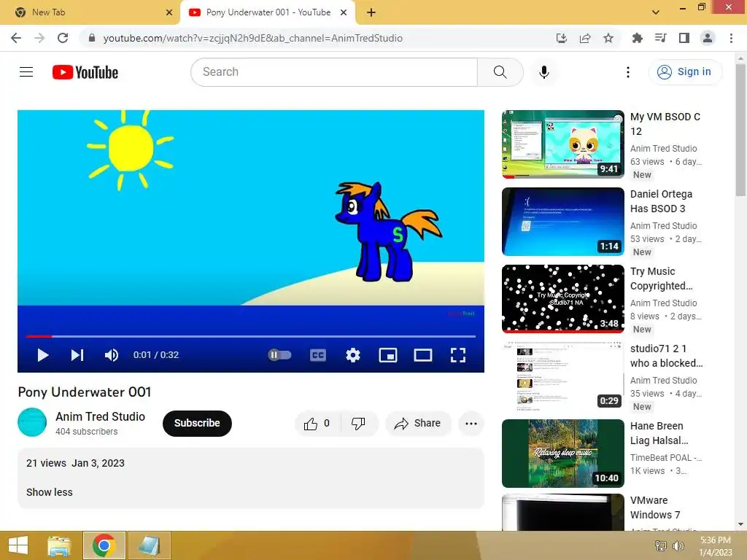
Task: Collapse description with Show less
Action: [x=50, y=492]
